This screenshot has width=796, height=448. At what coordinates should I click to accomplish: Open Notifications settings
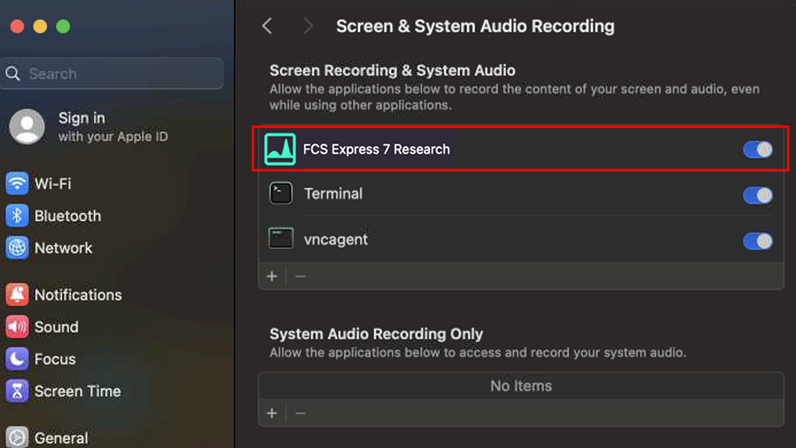[77, 295]
